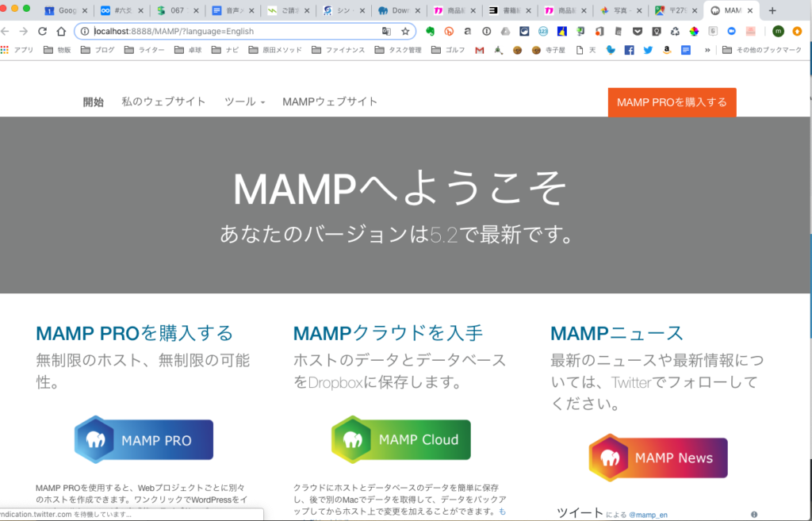The height and width of the screenshot is (521, 812).
Task: Open the blue Zoom camera extension icon
Action: (731, 31)
